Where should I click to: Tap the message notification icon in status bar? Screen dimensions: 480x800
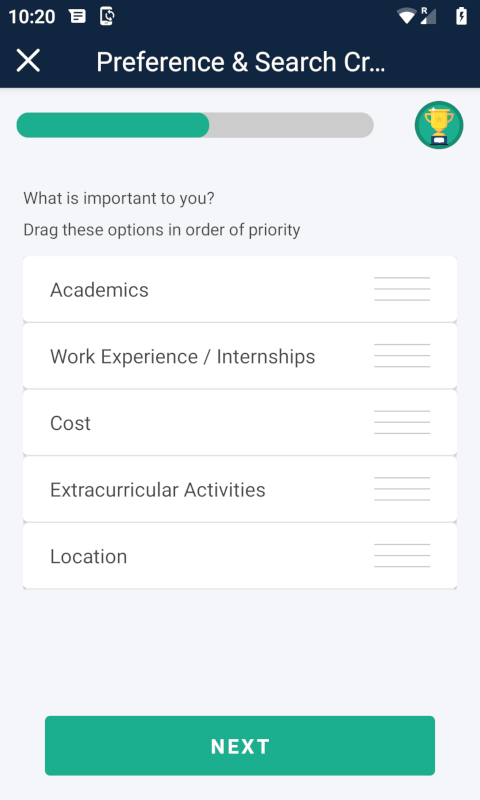[x=78, y=16]
